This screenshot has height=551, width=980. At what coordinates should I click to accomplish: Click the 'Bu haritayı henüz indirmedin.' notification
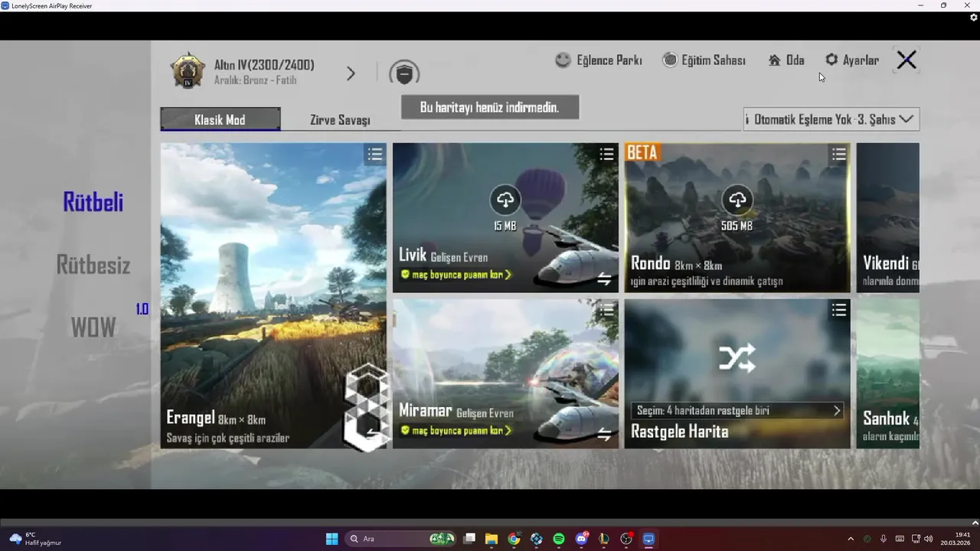pos(490,107)
